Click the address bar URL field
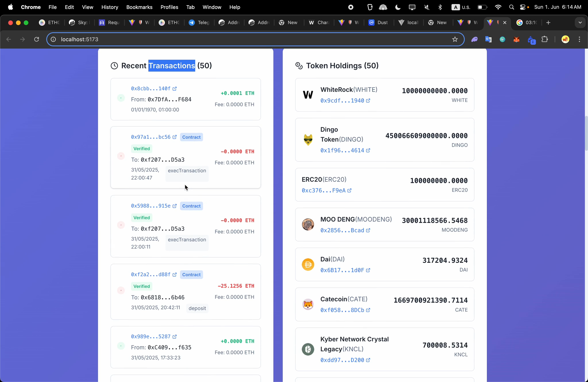Viewport: 588px width, 382px height. [256, 39]
